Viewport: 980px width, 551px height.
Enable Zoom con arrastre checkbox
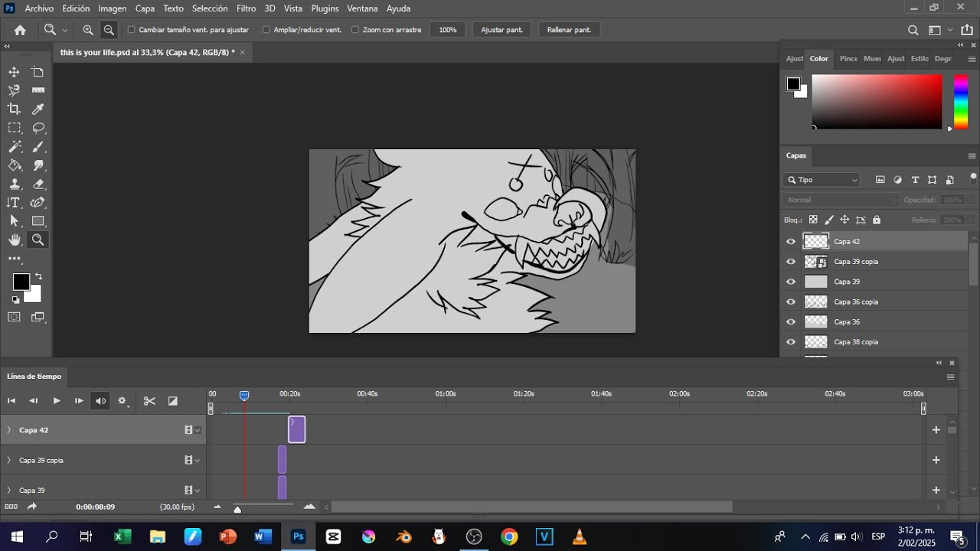[355, 30]
